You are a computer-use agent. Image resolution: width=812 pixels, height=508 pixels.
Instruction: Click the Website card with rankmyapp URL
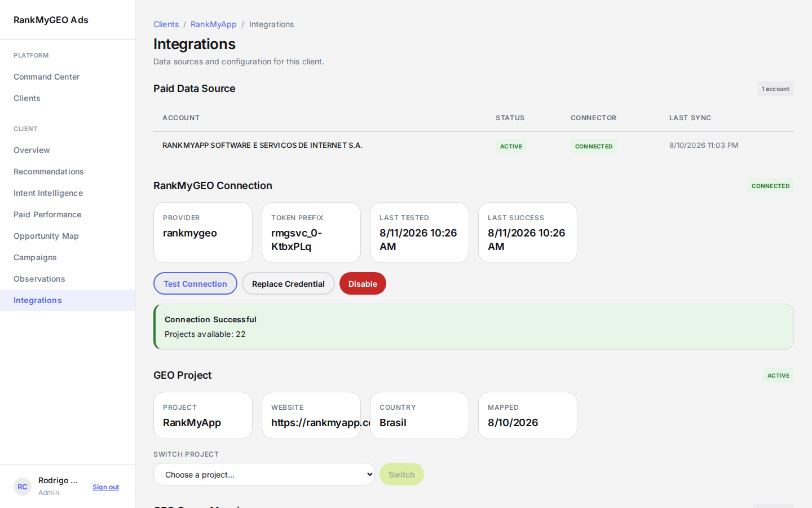(311, 415)
